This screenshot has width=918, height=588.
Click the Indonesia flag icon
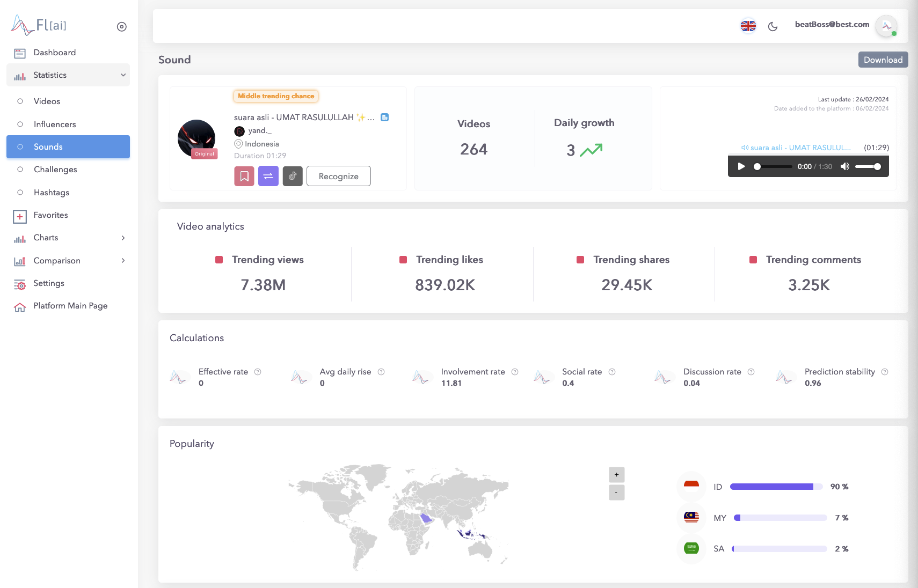(x=691, y=487)
